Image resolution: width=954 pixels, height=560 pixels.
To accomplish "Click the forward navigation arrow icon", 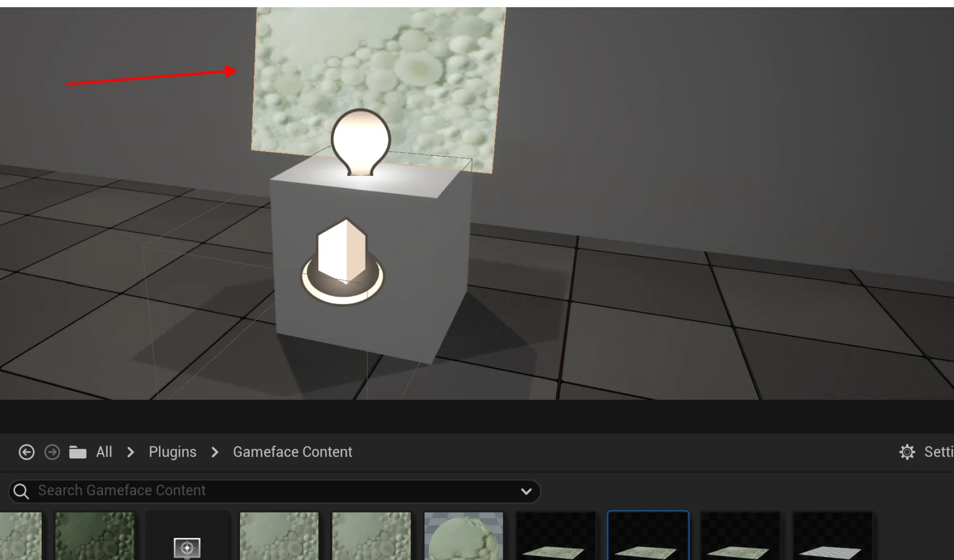I will coord(52,452).
